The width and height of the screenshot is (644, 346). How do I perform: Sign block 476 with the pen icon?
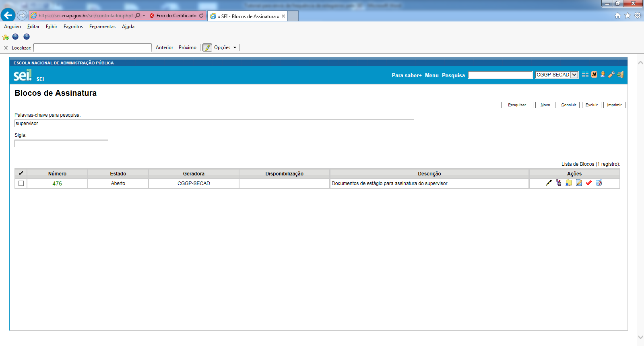(549, 183)
